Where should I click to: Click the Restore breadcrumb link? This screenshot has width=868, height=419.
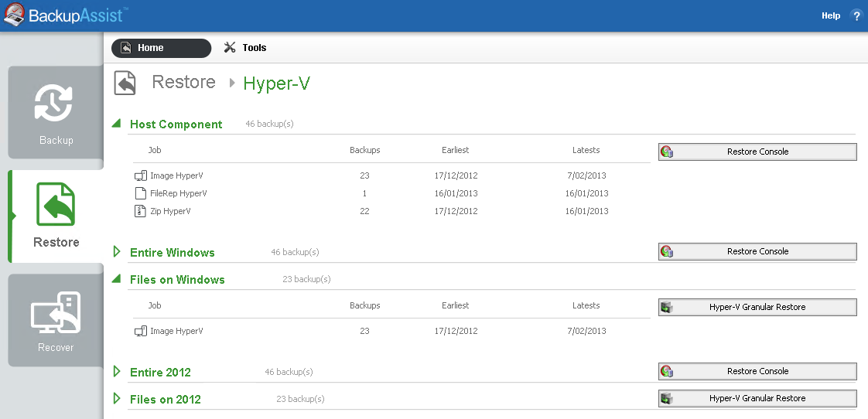tap(184, 82)
